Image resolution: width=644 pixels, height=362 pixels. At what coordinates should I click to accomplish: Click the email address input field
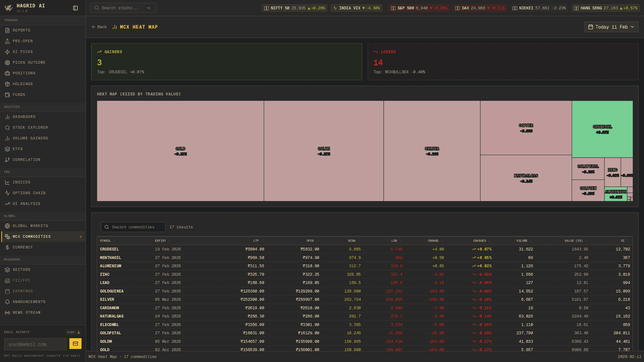(x=35, y=344)
